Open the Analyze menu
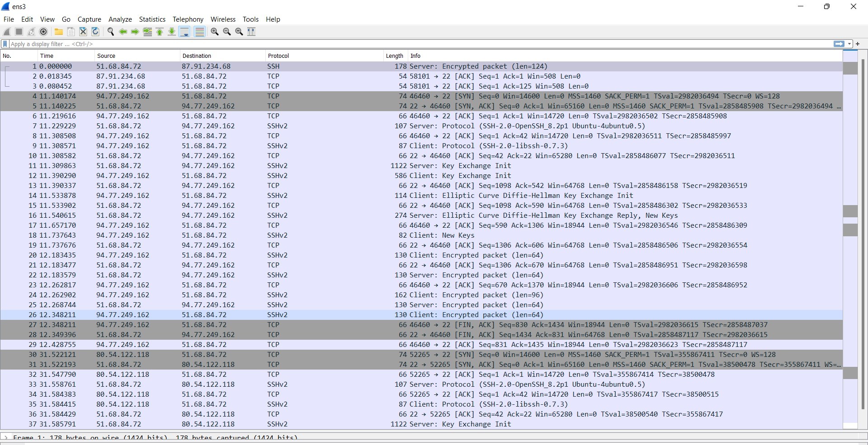The height and width of the screenshot is (445, 868). pyautogui.click(x=120, y=19)
